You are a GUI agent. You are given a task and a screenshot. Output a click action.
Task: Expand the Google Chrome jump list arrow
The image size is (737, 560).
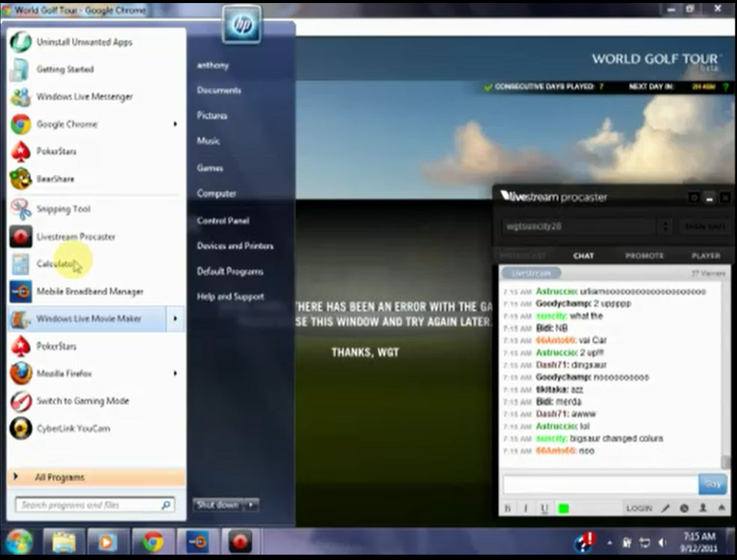pyautogui.click(x=175, y=125)
